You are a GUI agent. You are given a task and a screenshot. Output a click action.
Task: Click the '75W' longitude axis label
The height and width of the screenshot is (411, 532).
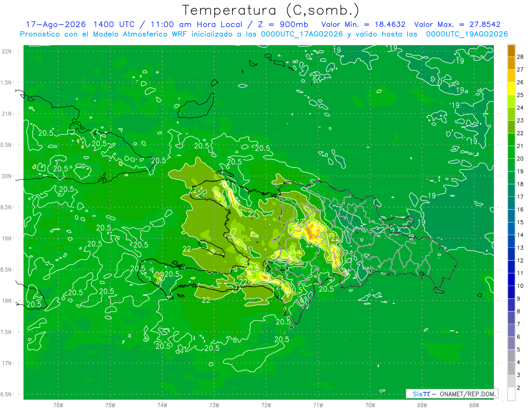[x=110, y=405]
